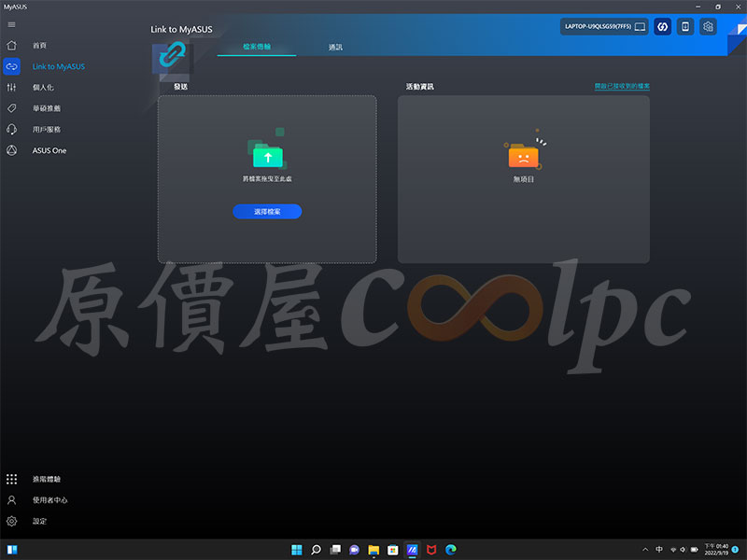747x560 pixels.
Task: Show hidden tray icons with the chevron
Action: click(645, 550)
